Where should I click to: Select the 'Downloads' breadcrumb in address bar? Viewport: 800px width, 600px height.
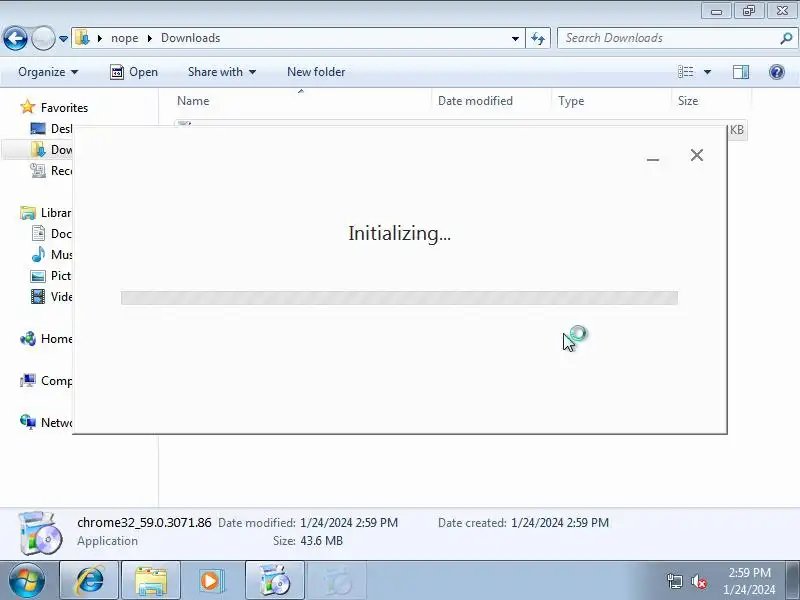click(190, 38)
